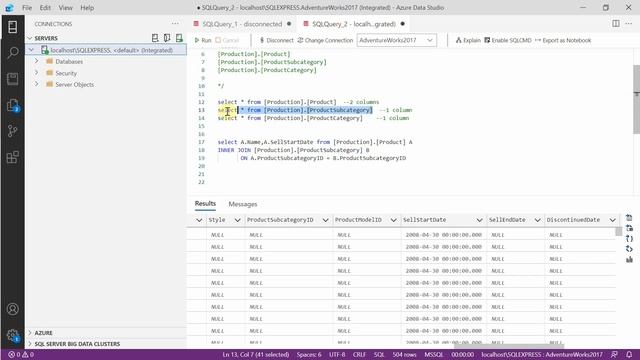Switch to SQLQuery_1 - disconnected tab
Screen dimensions: 640x360
pos(242,24)
